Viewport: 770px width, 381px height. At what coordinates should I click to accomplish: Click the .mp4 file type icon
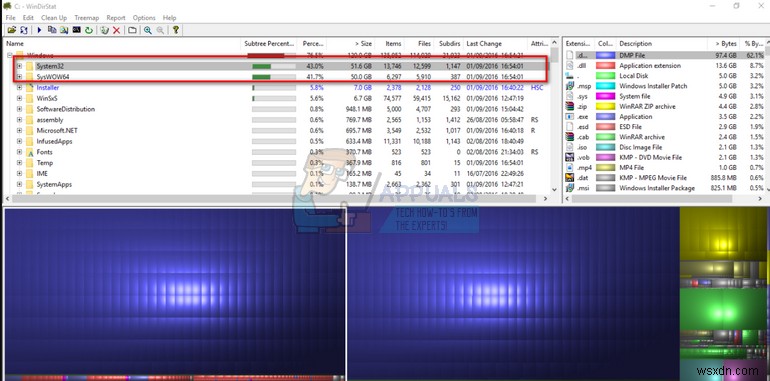pyautogui.click(x=570, y=167)
